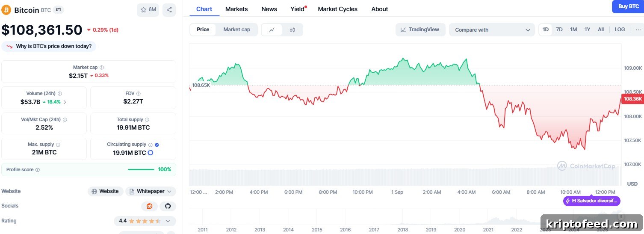Click the Volume (24h) info icon
This screenshot has height=234, width=644.
click(59, 94)
